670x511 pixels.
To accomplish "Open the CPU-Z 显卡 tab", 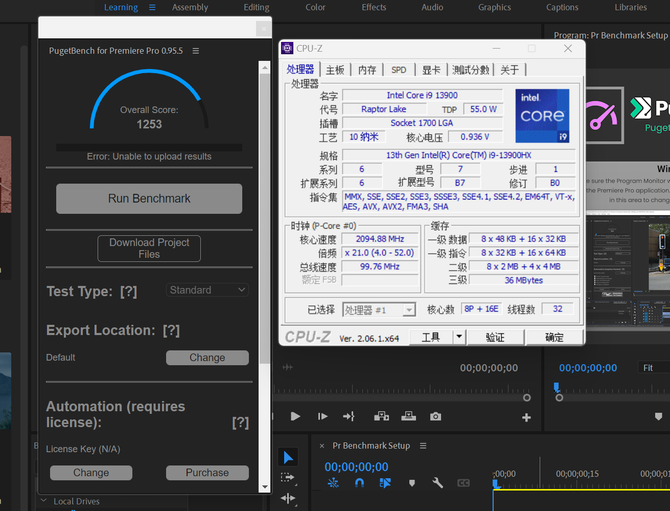I will pyautogui.click(x=431, y=70).
